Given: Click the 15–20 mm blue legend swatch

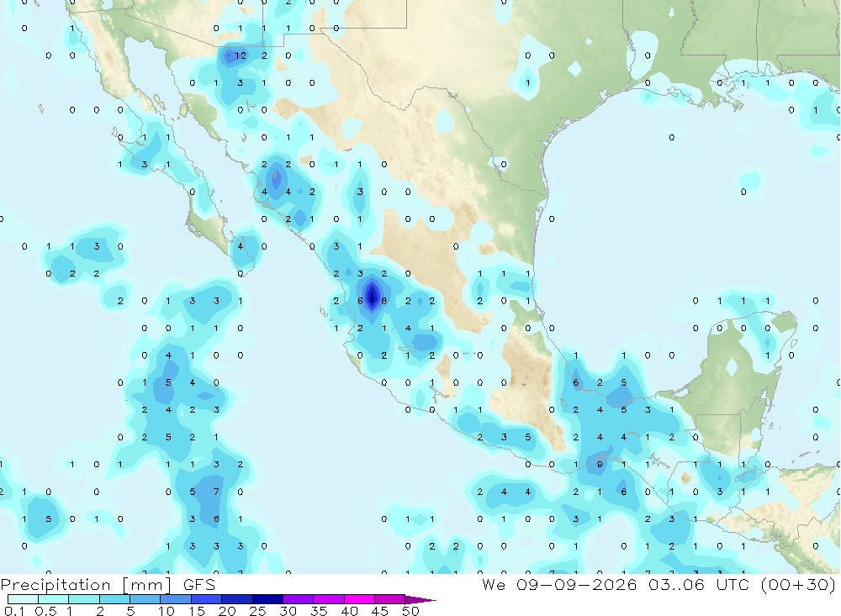Looking at the screenshot, I should pos(207,599).
